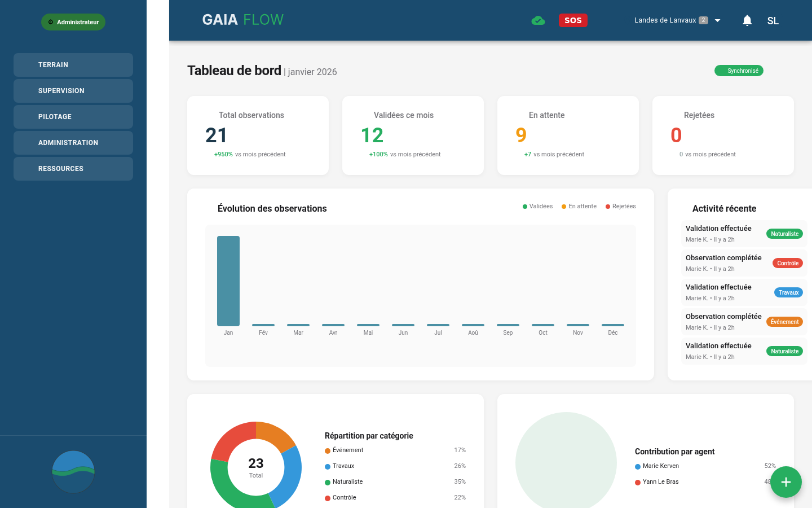Click the Jan bar in the observations chart
Image resolution: width=812 pixels, height=508 pixels.
pos(228,281)
